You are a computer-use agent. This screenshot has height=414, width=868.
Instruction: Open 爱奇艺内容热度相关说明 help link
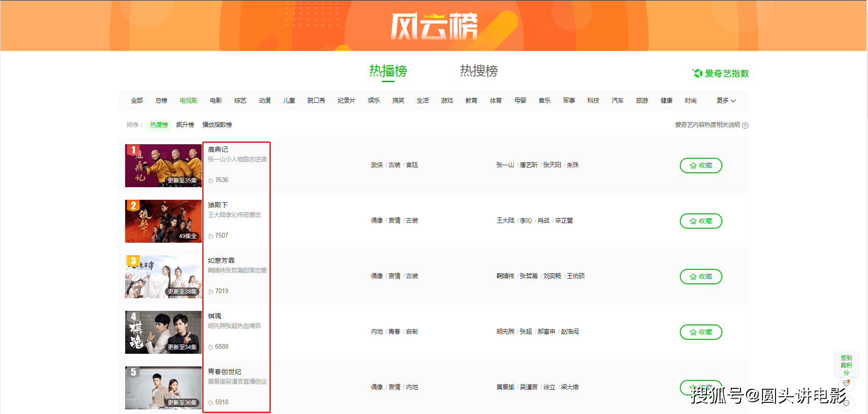pyautogui.click(x=707, y=125)
